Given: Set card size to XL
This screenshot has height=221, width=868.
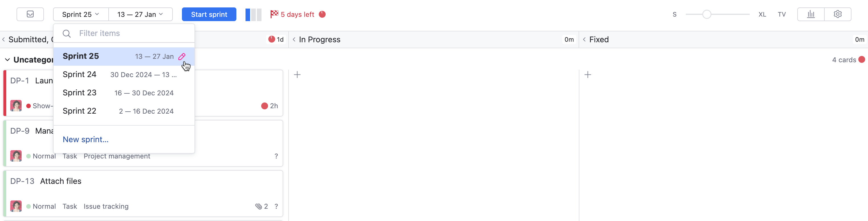Looking at the screenshot, I should 762,15.
